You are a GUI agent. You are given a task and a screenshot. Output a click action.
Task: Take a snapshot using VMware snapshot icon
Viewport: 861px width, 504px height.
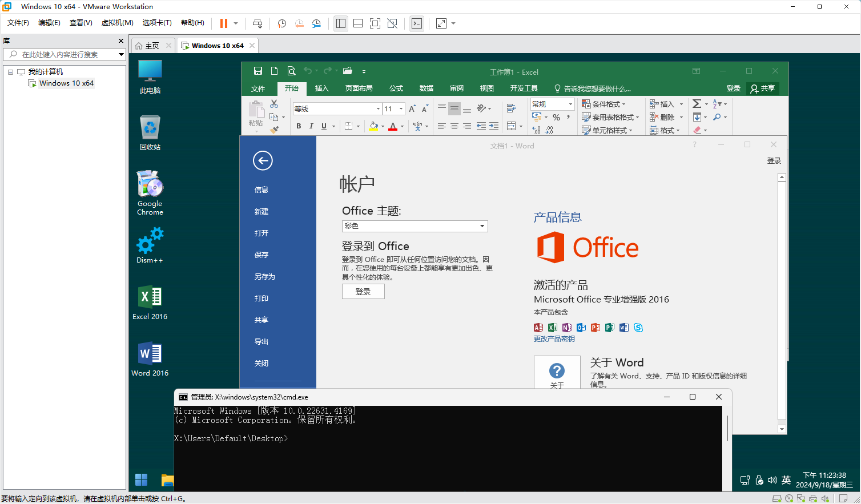click(x=281, y=23)
